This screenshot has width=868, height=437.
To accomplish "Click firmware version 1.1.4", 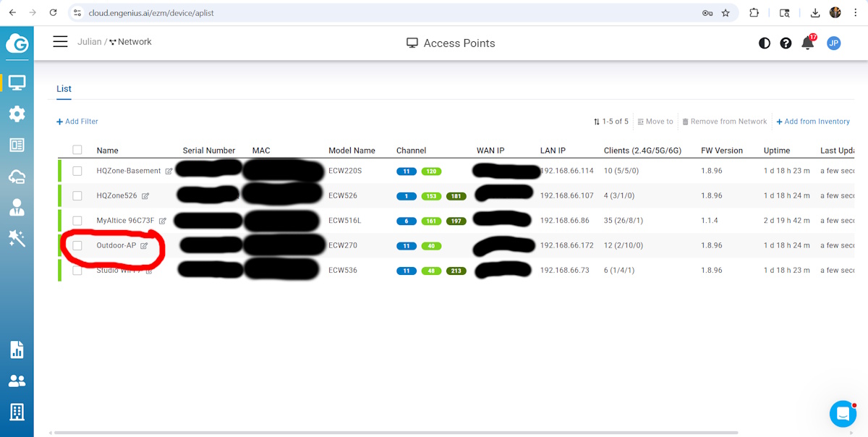I will [709, 221].
